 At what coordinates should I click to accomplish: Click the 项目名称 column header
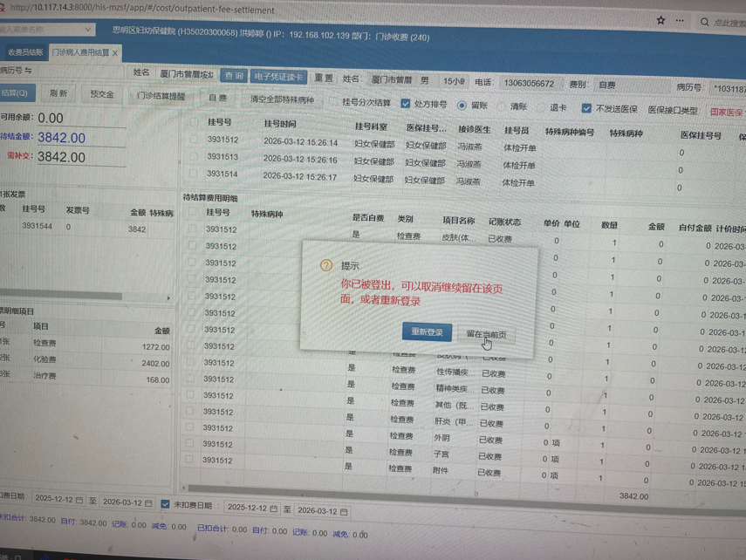459,221
